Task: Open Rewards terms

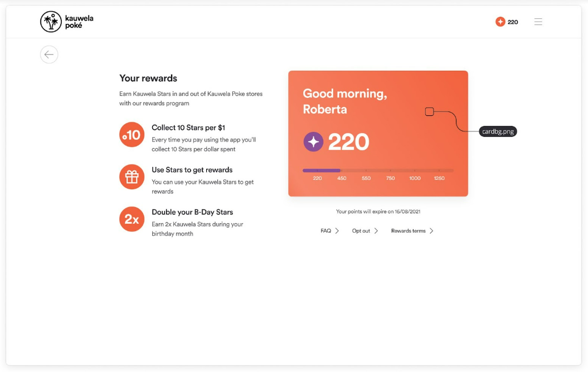Action: 408,231
